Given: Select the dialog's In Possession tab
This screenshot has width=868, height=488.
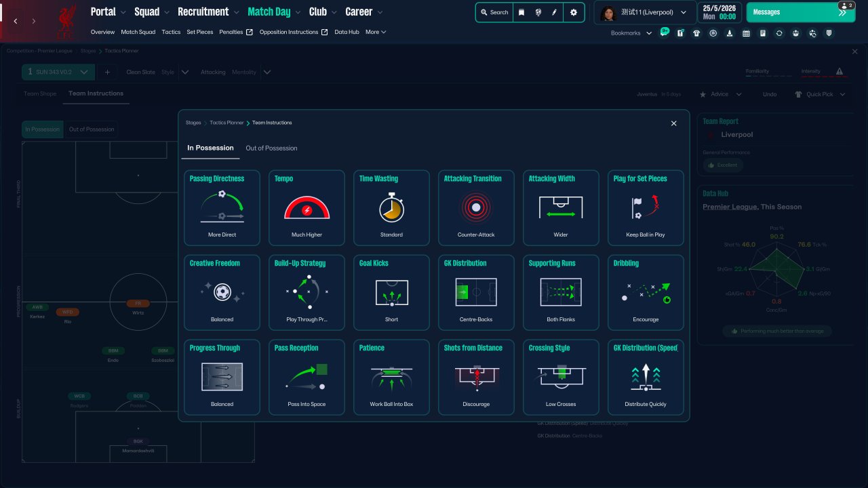Looking at the screenshot, I should 210,148.
